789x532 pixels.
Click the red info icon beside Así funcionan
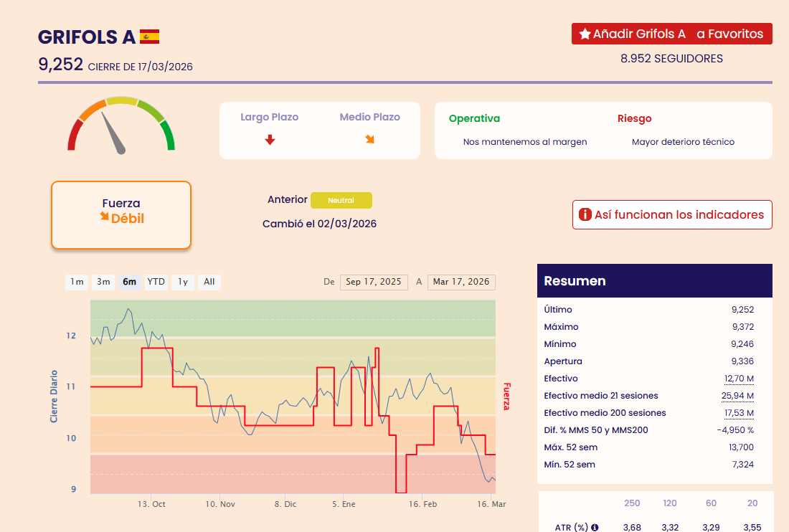tap(585, 214)
